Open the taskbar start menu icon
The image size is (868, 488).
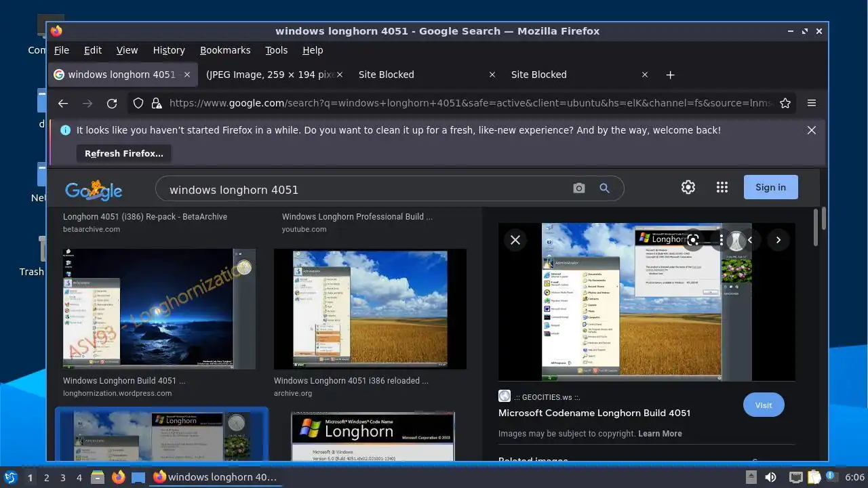click(x=11, y=477)
